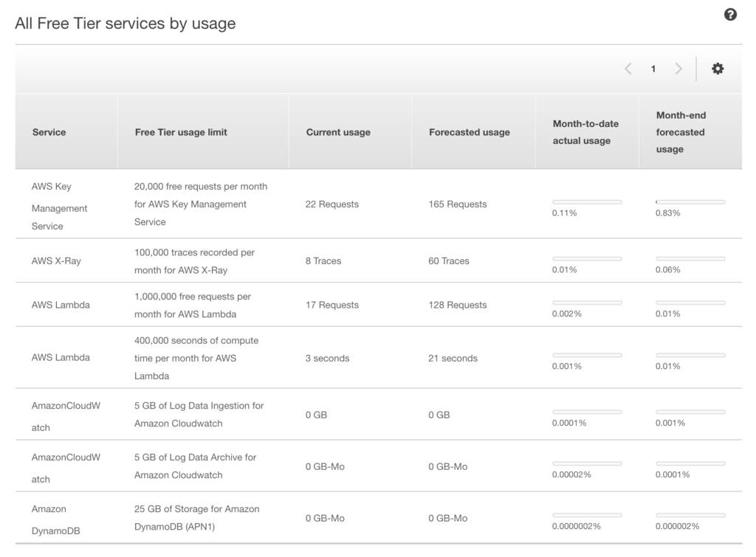
Task: Select page number 1
Action: [653, 69]
